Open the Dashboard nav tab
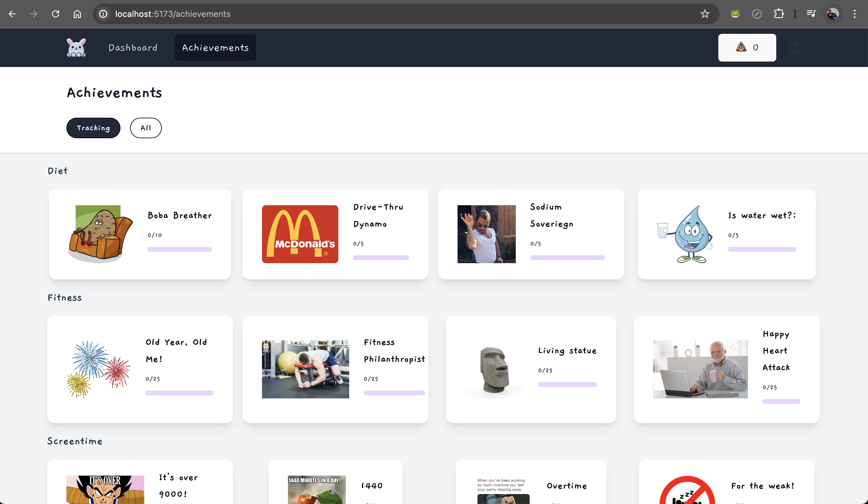Image resolution: width=868 pixels, height=504 pixels. pyautogui.click(x=133, y=48)
